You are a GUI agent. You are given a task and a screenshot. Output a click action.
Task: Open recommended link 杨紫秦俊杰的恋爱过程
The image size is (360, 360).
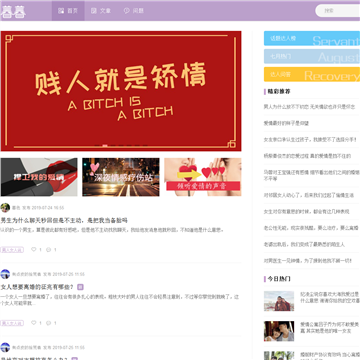307,156
